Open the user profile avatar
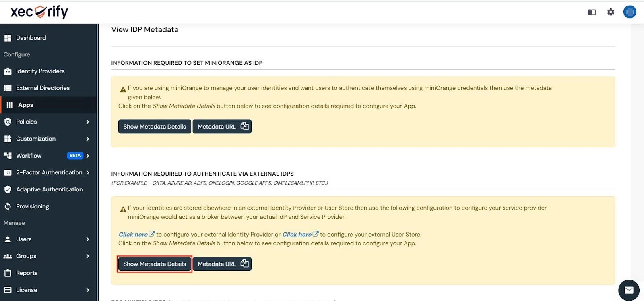 point(630,12)
